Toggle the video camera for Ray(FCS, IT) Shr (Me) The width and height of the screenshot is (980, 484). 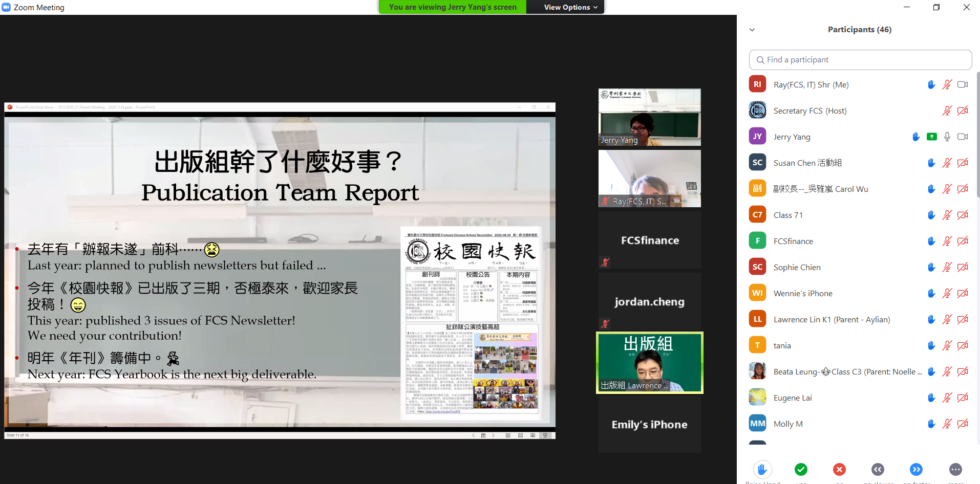coord(963,84)
